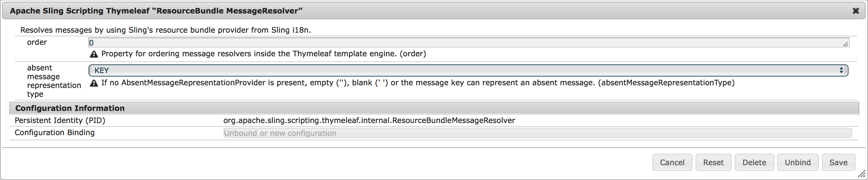Viewport: 868px width, 180px height.
Task: Click the order field's resize grip
Action: point(845,44)
